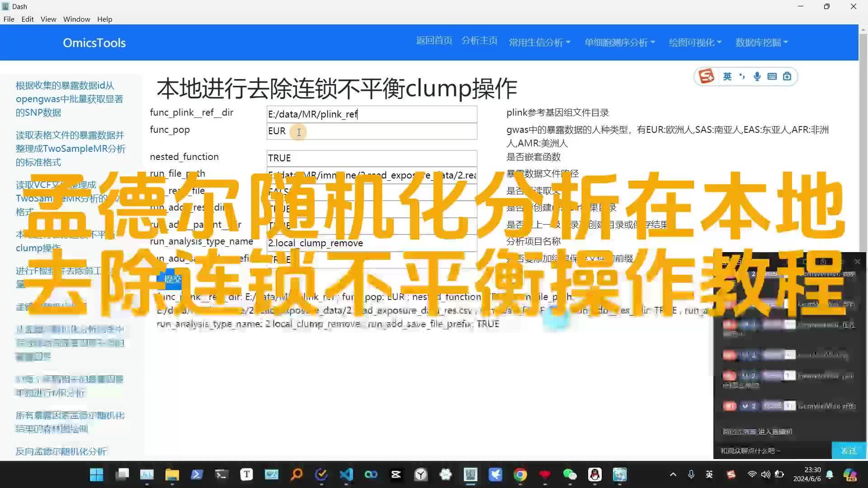The height and width of the screenshot is (488, 868).
Task: Click the 返回首页 link
Action: tap(434, 40)
